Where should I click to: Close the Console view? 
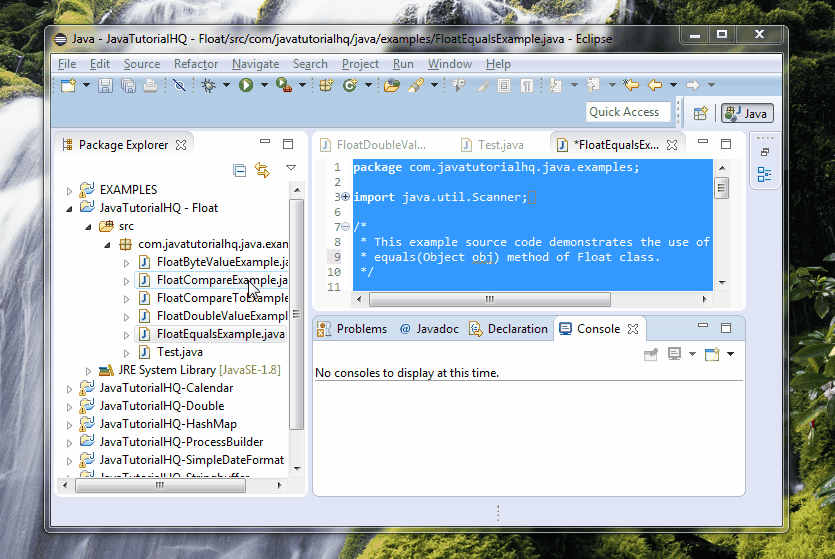(x=633, y=329)
